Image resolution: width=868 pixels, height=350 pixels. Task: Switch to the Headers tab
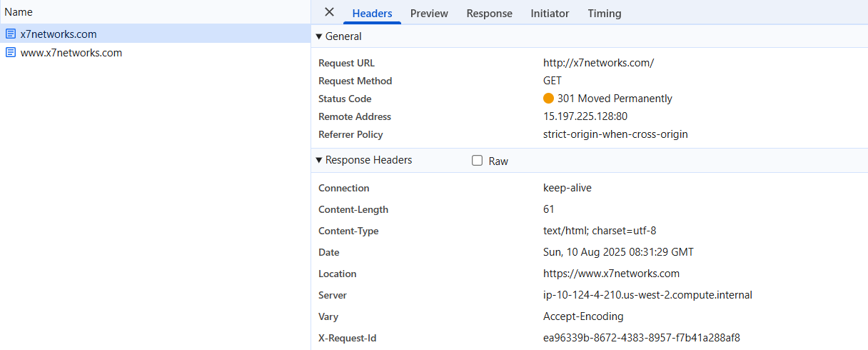(x=372, y=13)
